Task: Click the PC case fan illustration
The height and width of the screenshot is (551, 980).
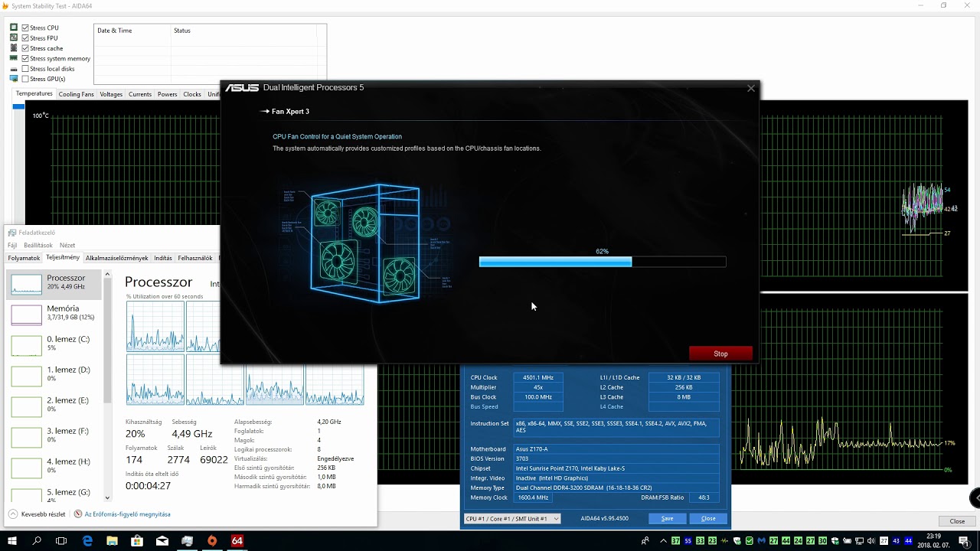Action: pyautogui.click(x=365, y=243)
